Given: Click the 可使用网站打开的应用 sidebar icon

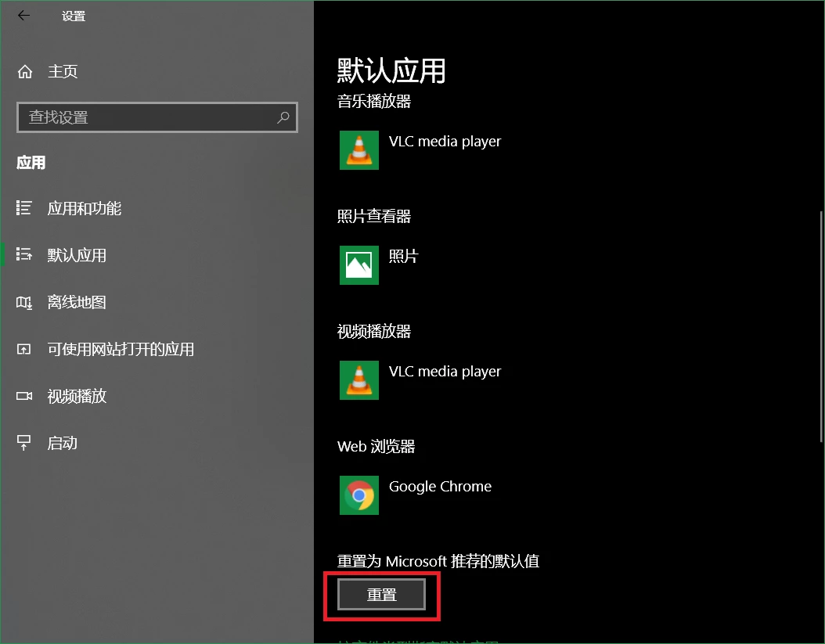Looking at the screenshot, I should [23, 349].
